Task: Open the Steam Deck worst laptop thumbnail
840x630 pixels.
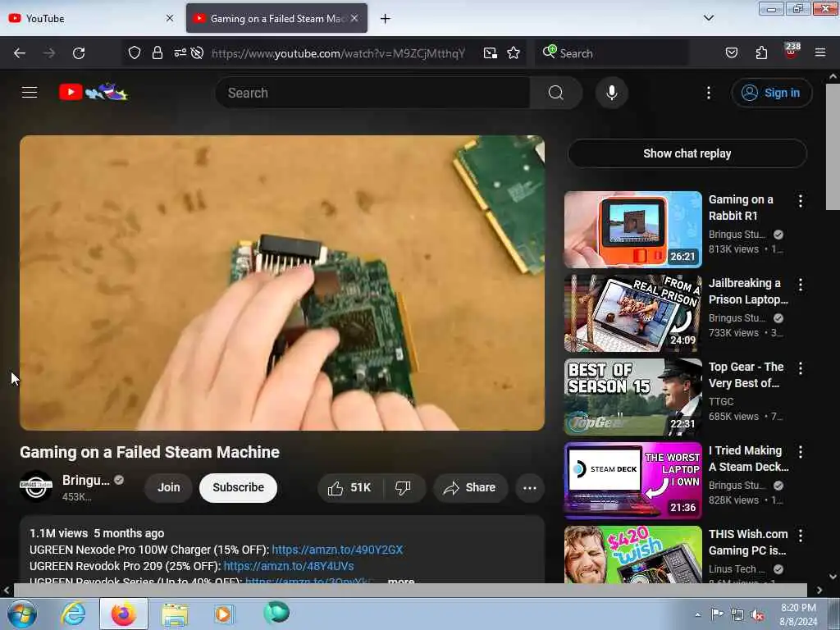Action: [632, 480]
